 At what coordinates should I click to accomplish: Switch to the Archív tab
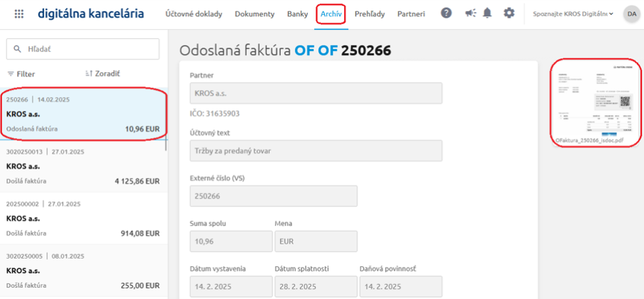(x=331, y=13)
